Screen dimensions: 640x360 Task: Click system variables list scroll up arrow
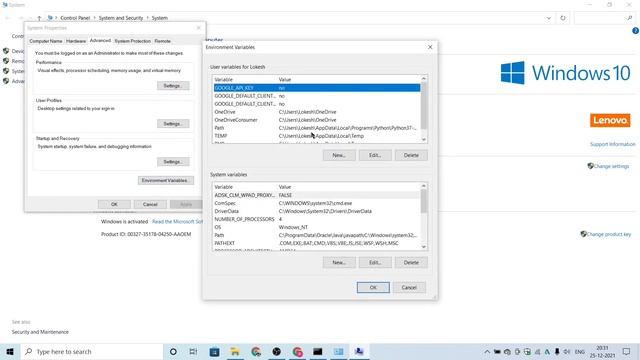(x=424, y=186)
